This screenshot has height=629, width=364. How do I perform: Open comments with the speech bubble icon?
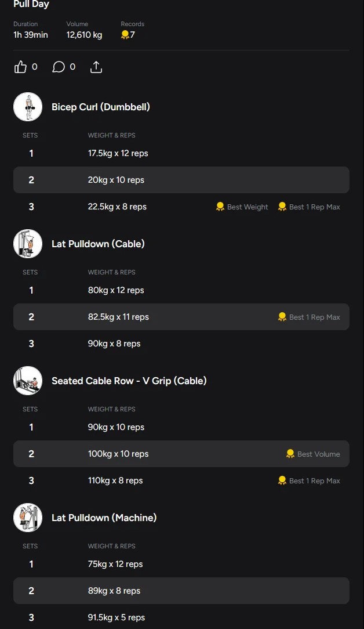point(59,67)
